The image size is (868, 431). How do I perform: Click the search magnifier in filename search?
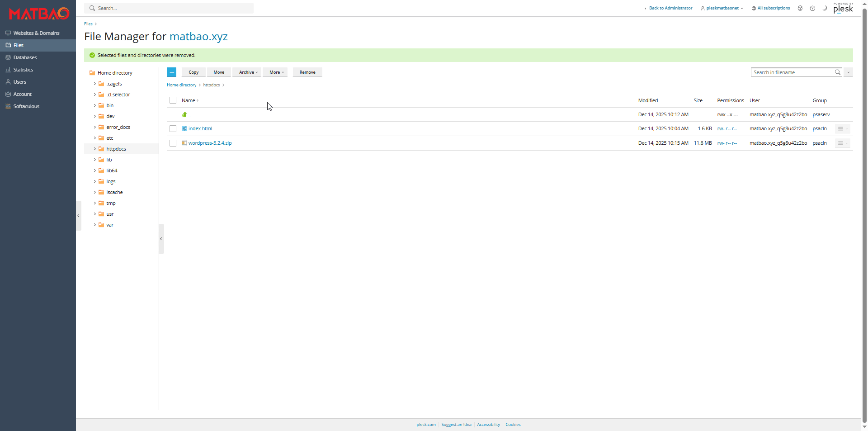pyautogui.click(x=837, y=72)
